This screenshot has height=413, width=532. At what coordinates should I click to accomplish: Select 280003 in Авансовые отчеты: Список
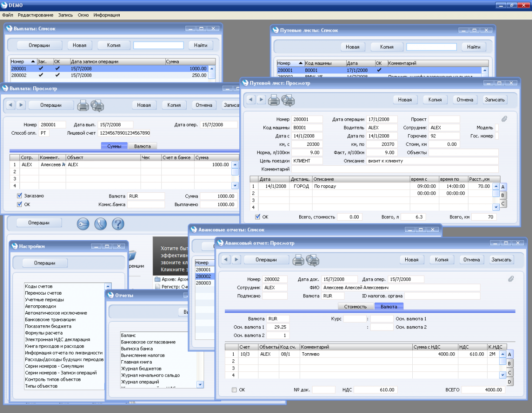pyautogui.click(x=203, y=283)
